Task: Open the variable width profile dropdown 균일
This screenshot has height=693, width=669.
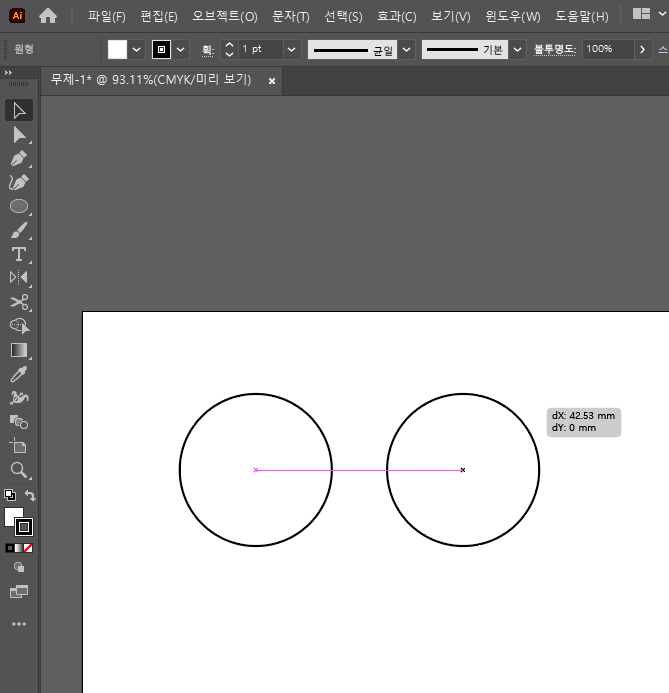Action: coord(407,50)
